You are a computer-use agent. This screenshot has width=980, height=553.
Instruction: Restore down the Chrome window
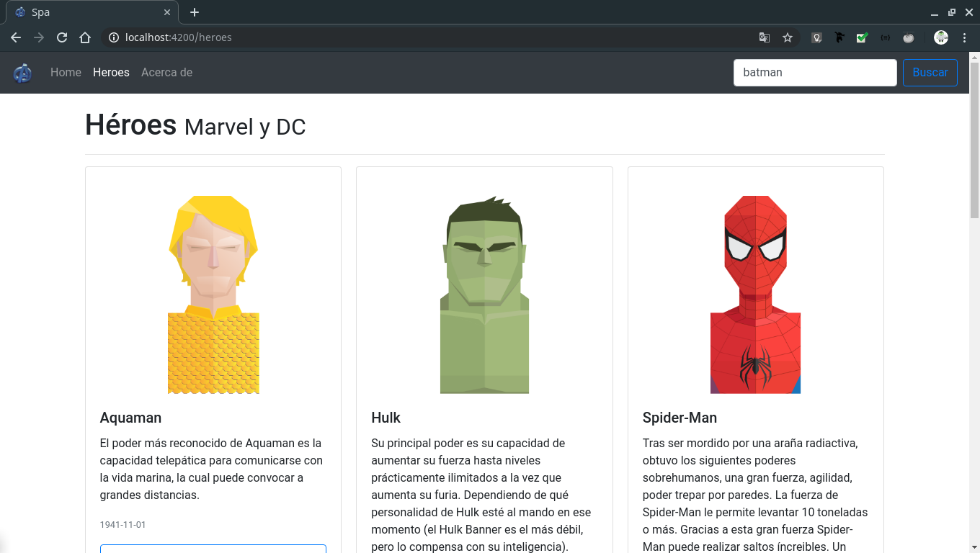(x=951, y=12)
